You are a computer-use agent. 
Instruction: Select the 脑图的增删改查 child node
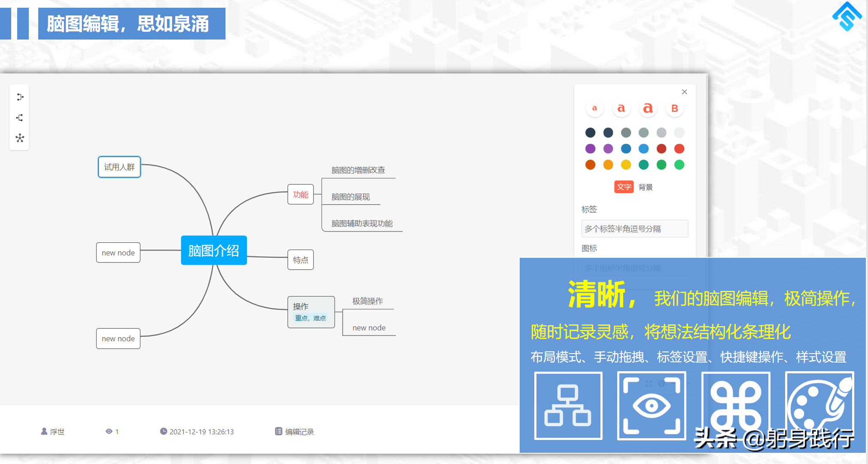[x=358, y=170]
